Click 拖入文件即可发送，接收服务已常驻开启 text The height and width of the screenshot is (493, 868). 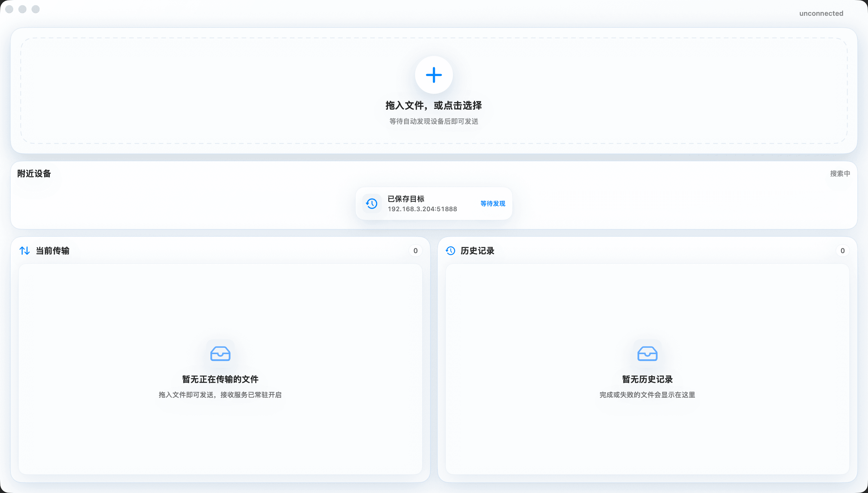click(220, 395)
